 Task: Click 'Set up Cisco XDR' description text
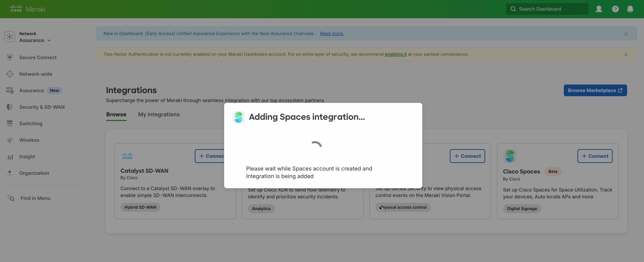coord(296,193)
